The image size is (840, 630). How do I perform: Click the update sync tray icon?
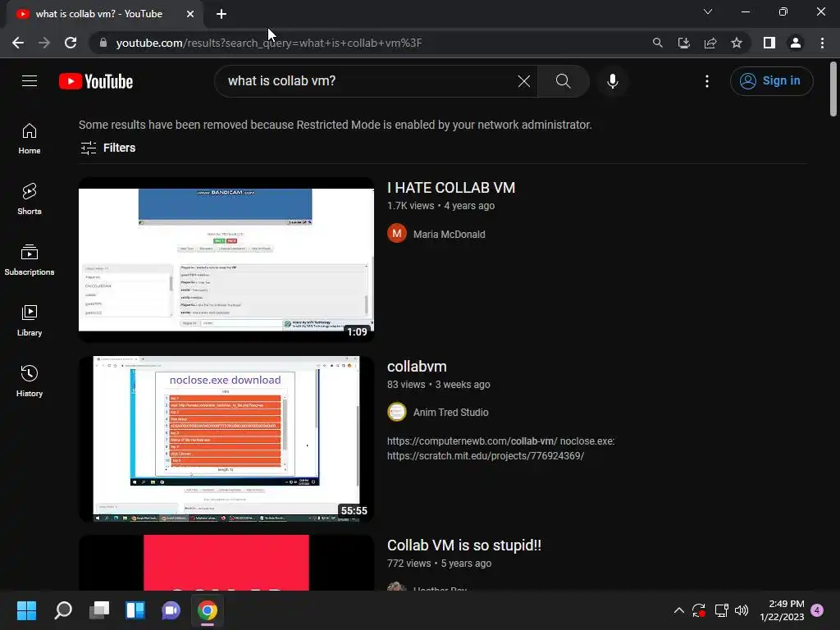click(699, 610)
